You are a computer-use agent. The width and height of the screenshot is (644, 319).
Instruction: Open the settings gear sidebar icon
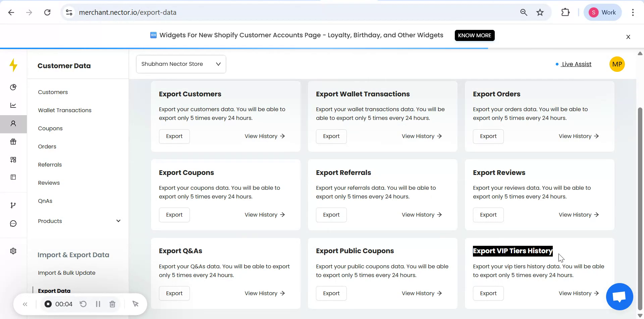click(x=13, y=251)
